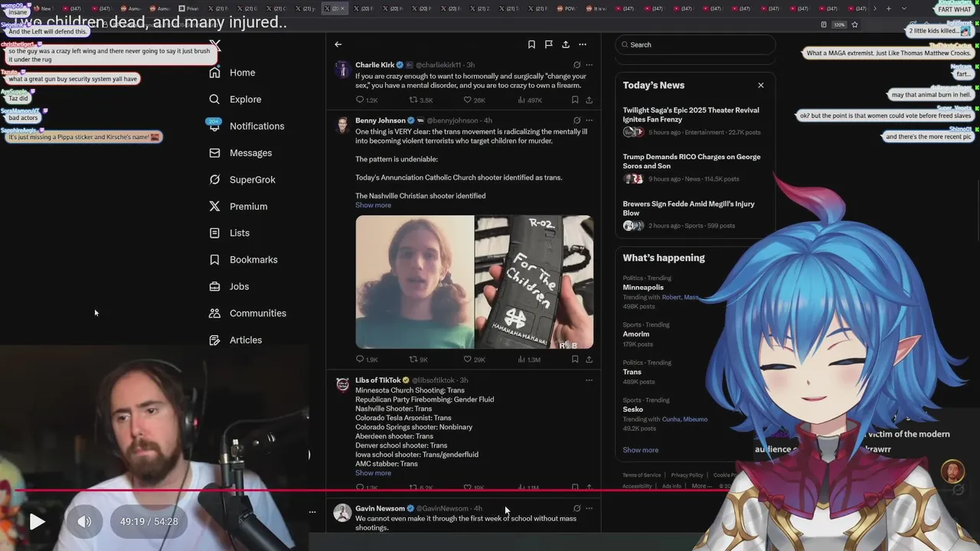Repost Charlie Kirk's post
The height and width of the screenshot is (551, 980).
click(421, 100)
